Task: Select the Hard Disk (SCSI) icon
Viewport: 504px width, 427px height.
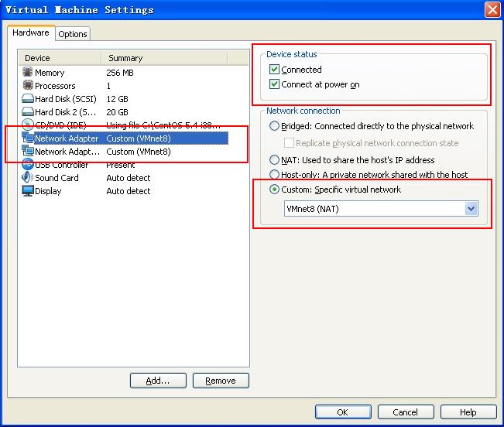Action: [x=28, y=99]
